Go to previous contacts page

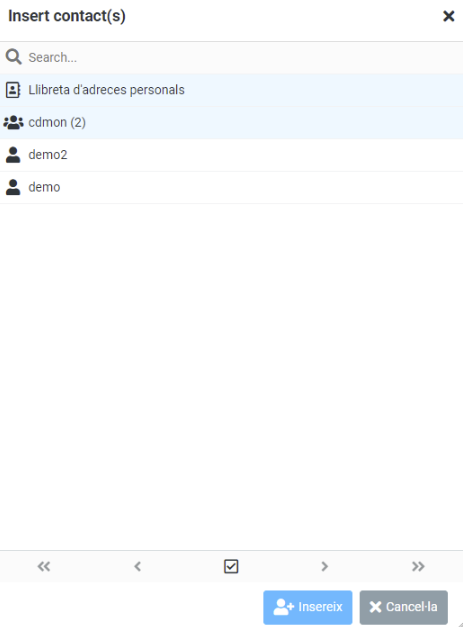point(138,566)
